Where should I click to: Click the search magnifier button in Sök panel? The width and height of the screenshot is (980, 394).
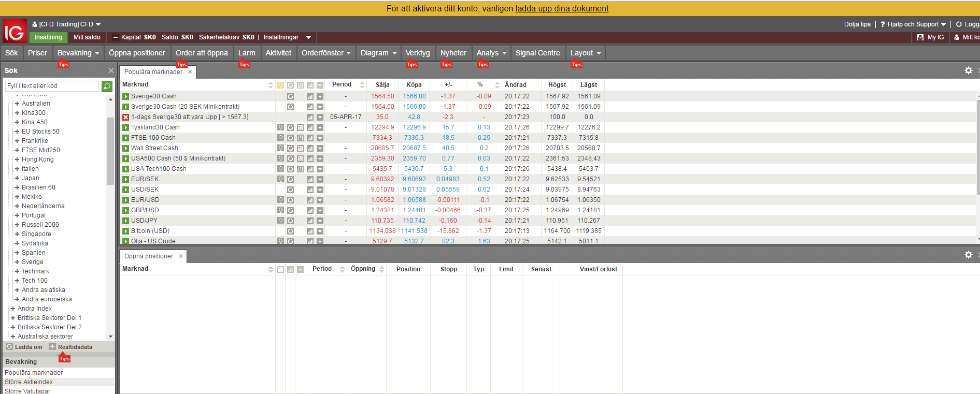107,86
